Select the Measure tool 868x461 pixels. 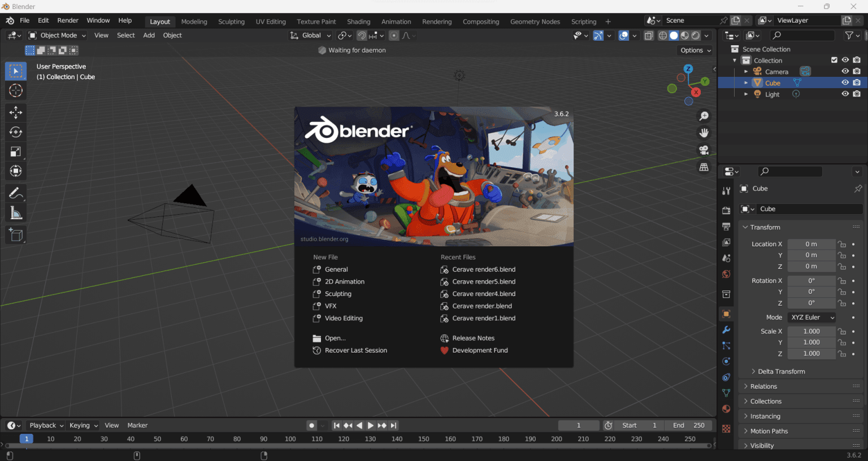click(15, 212)
